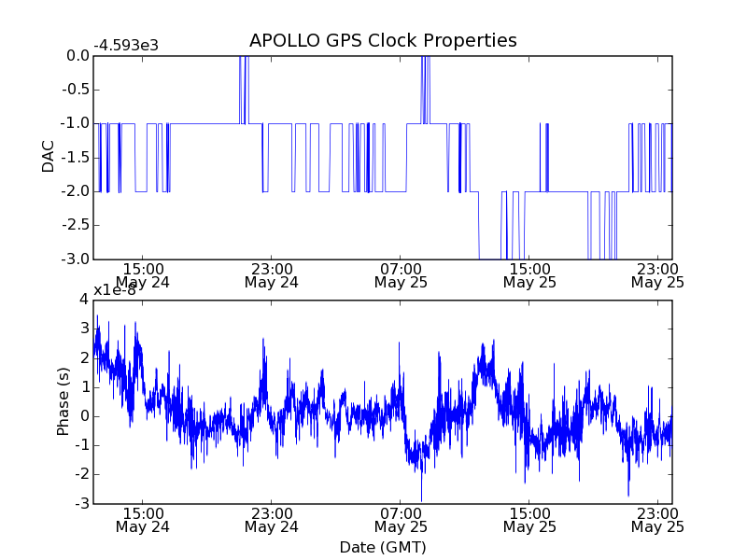Viewport: 747px width, 560px height.
Task: Select the 07:00 May 25 tick under Phase plot
Action: click(401, 520)
